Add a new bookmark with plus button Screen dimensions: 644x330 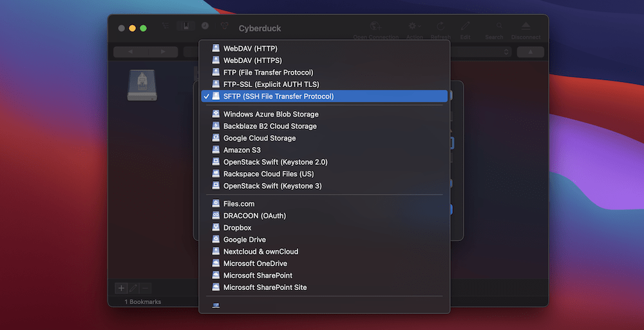tap(120, 288)
